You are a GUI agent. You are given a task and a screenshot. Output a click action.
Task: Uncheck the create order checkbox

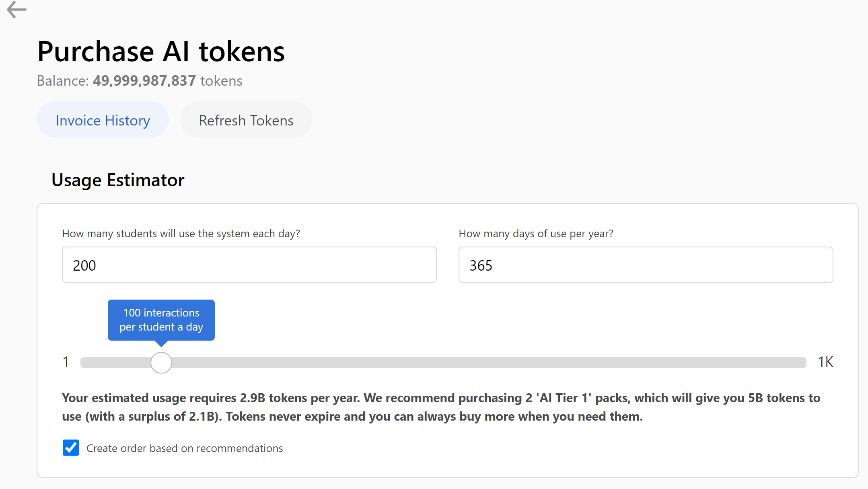tap(71, 448)
